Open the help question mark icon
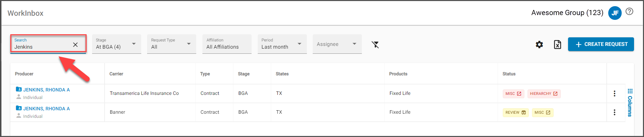Screen dimensions: 644x137 (x=629, y=11)
